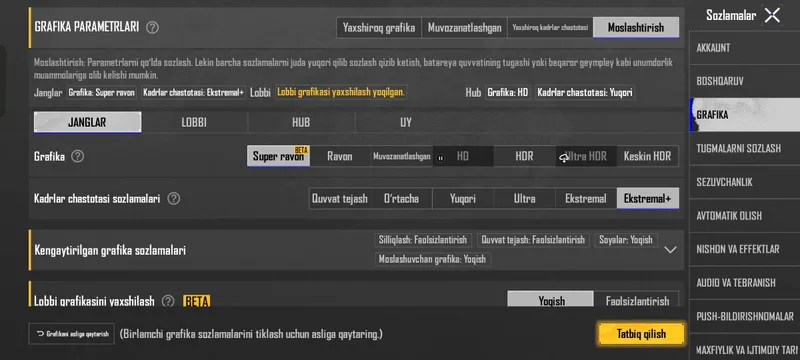Open help icon beside Grafika Parametrlari
800x360 pixels.
(x=152, y=28)
